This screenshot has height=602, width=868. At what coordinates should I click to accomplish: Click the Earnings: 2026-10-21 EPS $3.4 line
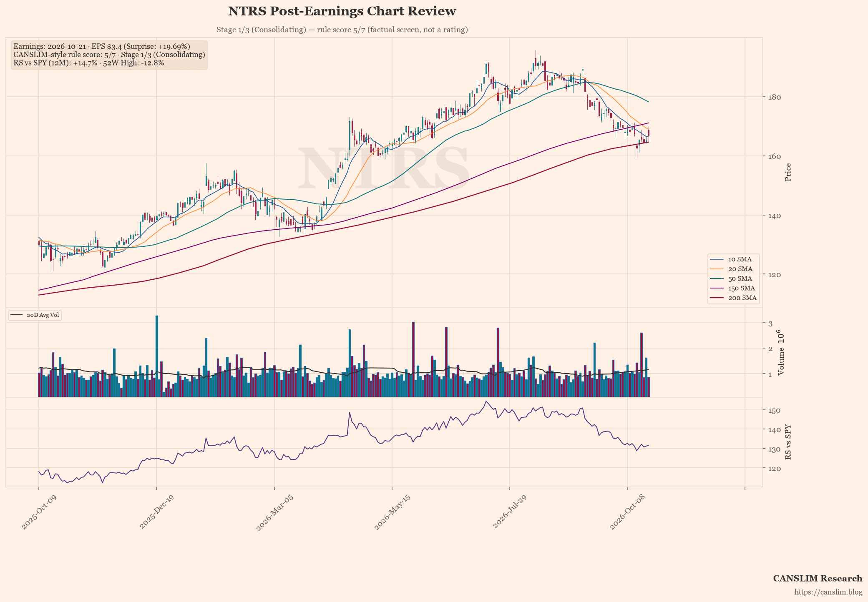[x=102, y=46]
